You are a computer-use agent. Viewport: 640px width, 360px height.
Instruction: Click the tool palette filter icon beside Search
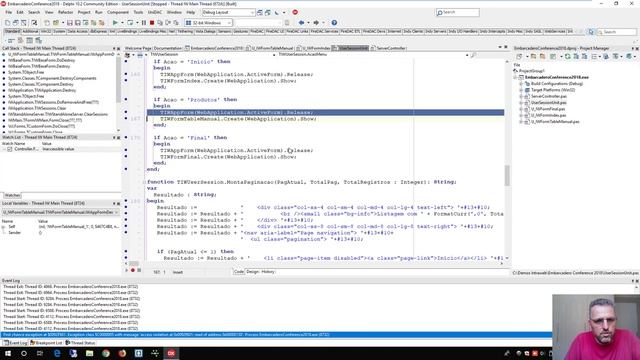point(591,31)
